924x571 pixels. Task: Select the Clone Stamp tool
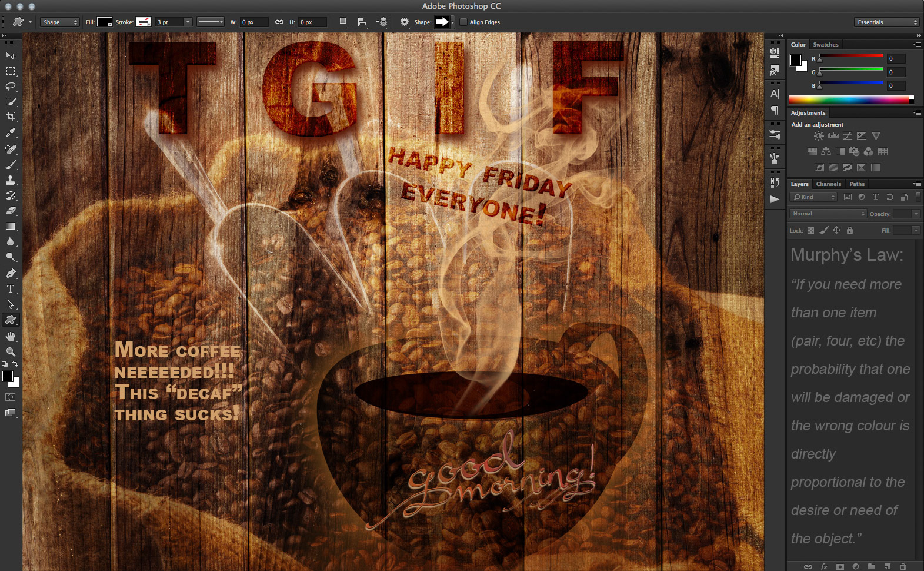point(11,180)
